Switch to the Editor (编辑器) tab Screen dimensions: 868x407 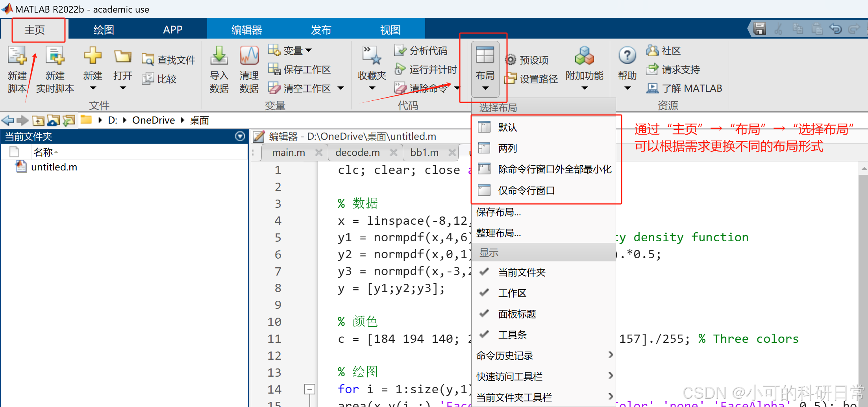pos(247,30)
